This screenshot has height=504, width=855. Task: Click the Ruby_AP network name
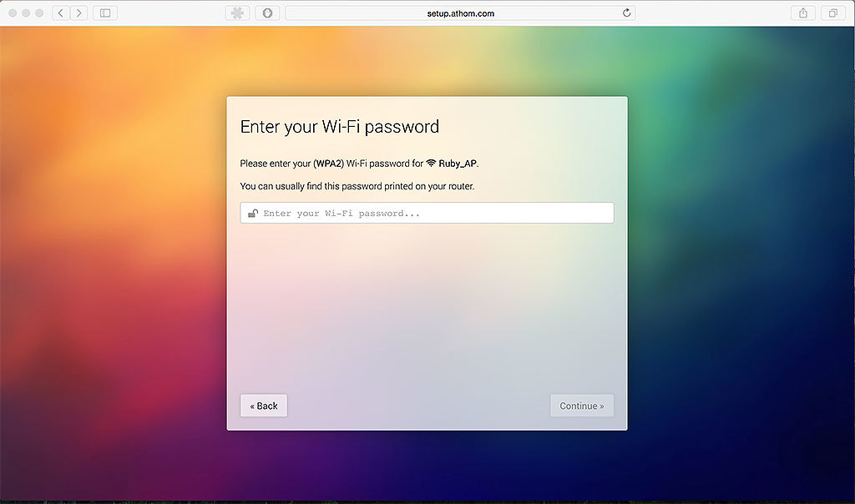point(458,164)
